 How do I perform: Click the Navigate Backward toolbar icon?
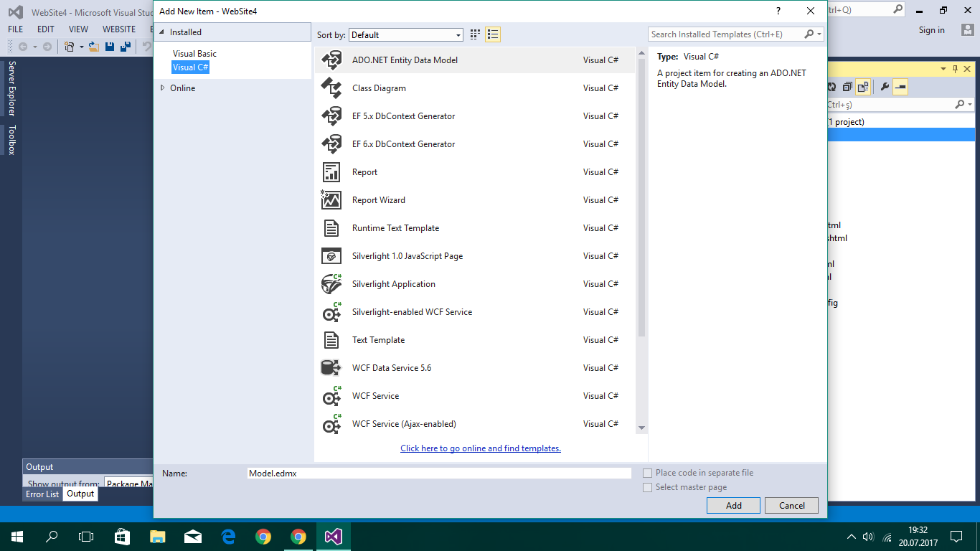[23, 47]
